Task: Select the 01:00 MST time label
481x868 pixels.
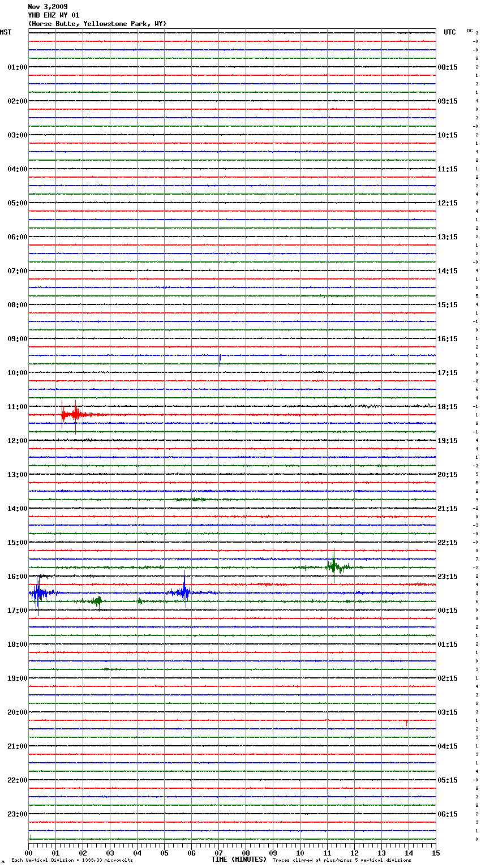Action: click(17, 67)
